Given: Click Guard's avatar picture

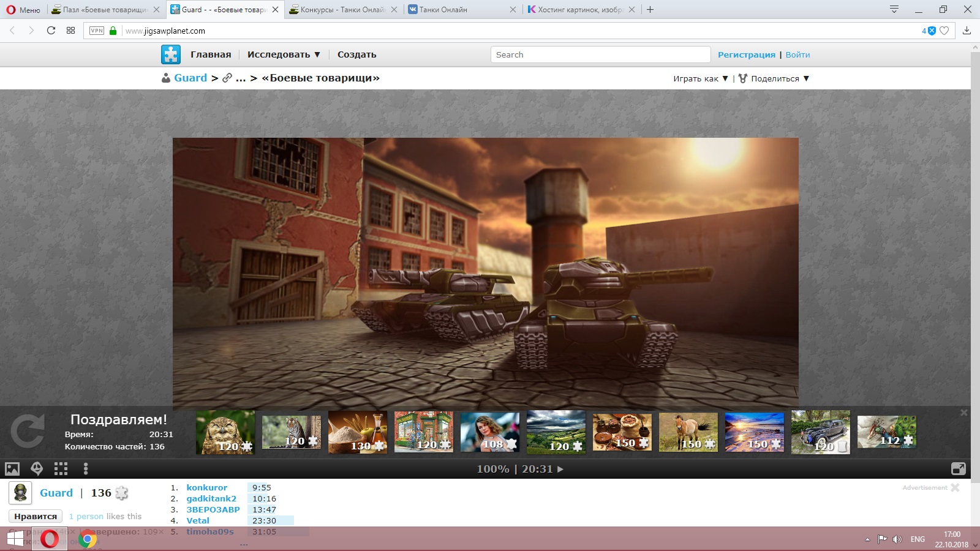Looking at the screenshot, I should click(20, 493).
